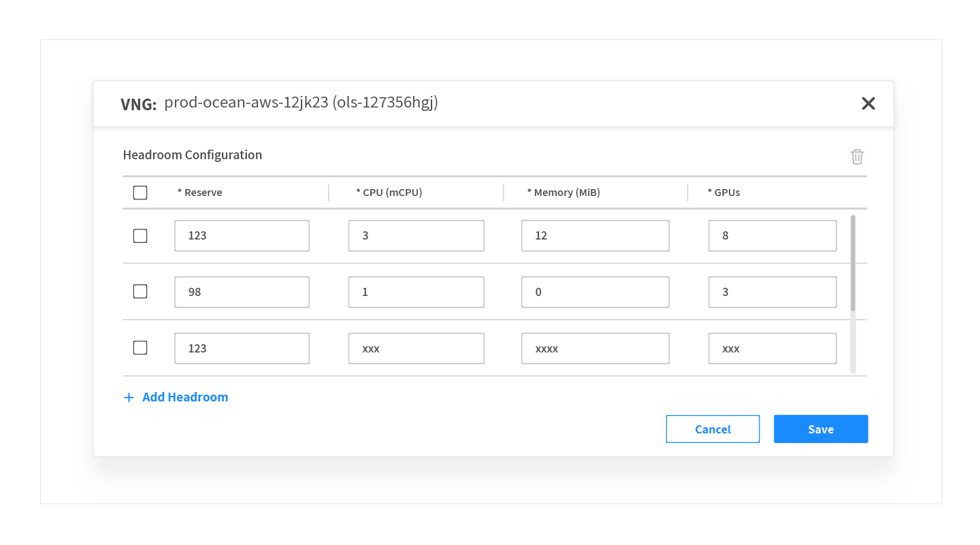The height and width of the screenshot is (545, 980).
Task: Click the plus icon beside Add Headroom
Action: 129,397
